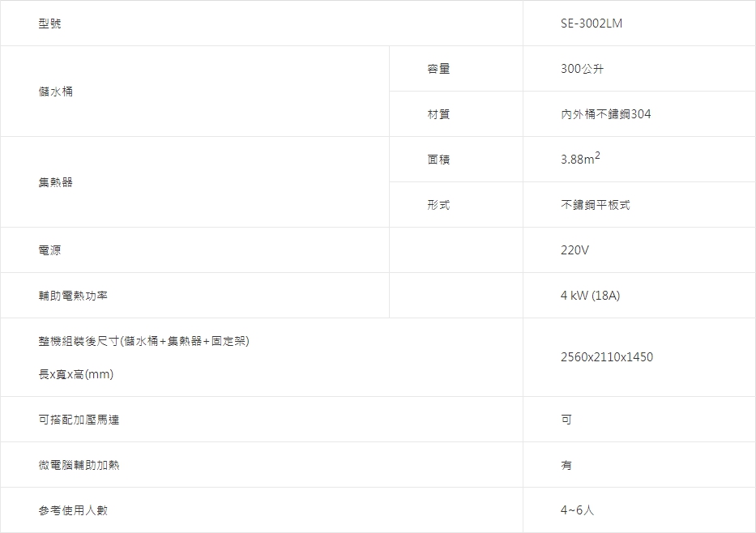The height and width of the screenshot is (533, 756).
Task: Click the 長x寬x高(mm) dimension label
Action: click(76, 374)
